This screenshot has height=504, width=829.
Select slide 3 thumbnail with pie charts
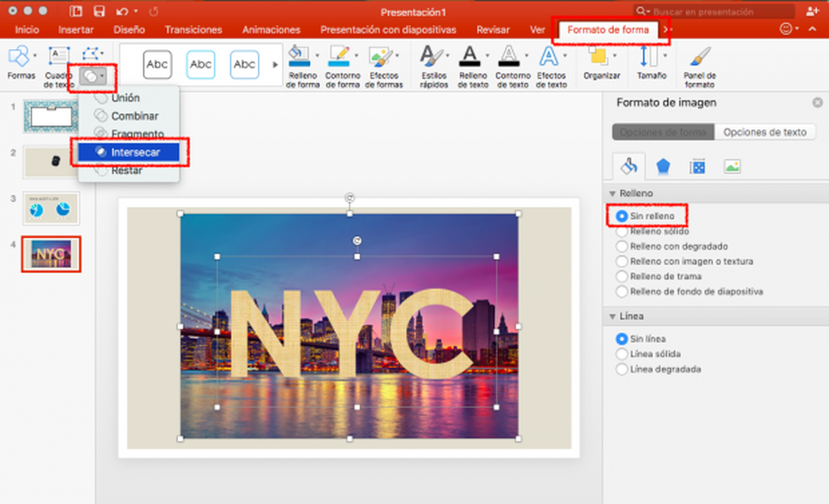(51, 208)
